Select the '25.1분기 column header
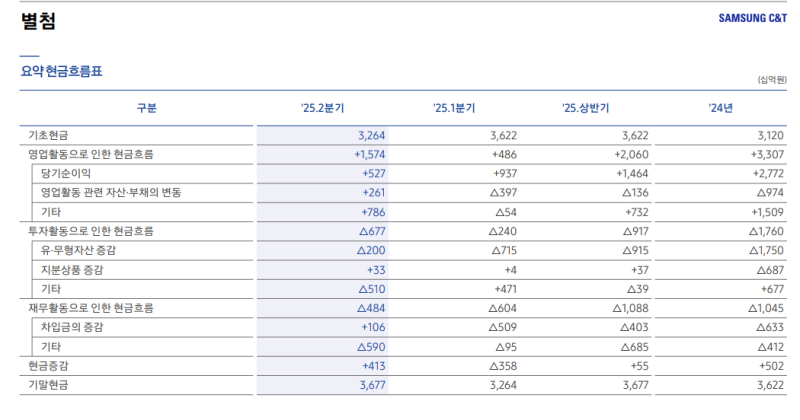The height and width of the screenshot is (420, 800). click(454, 108)
